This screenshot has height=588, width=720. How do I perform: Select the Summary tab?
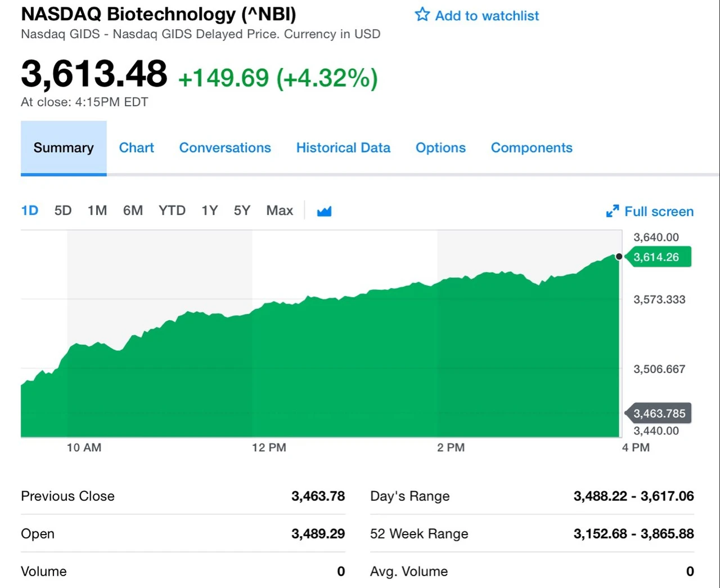pyautogui.click(x=63, y=147)
